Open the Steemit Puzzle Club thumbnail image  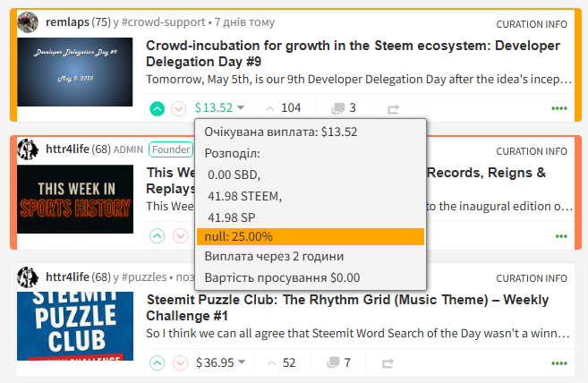click(x=75, y=326)
